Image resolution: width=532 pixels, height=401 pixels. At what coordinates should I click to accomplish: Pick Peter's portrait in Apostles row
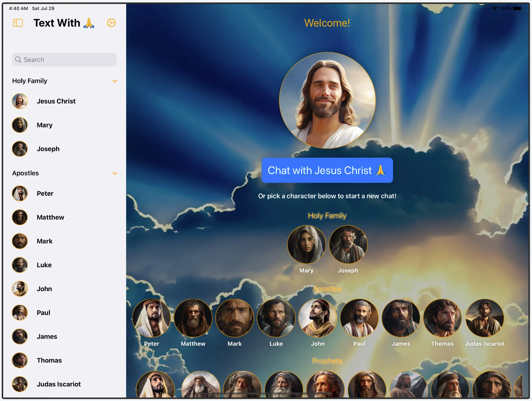152,318
